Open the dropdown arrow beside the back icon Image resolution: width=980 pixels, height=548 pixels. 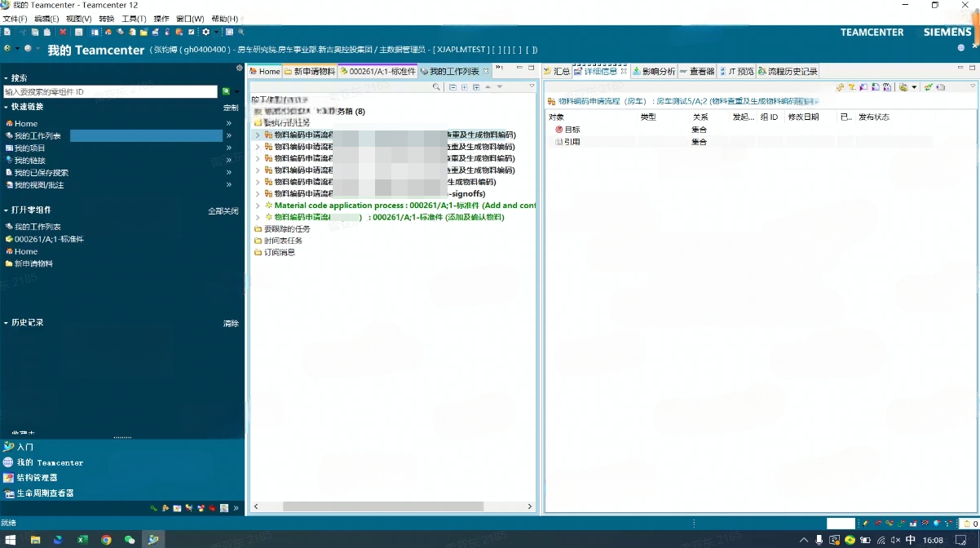tap(17, 48)
